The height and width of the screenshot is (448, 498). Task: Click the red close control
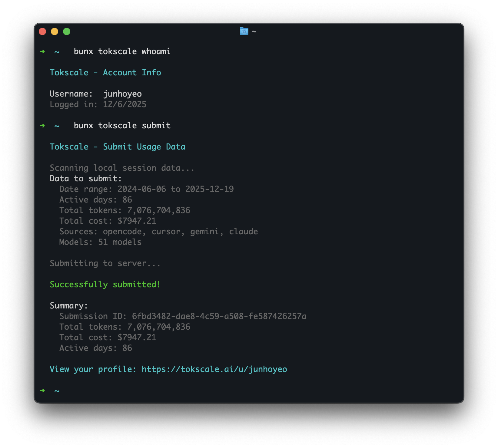point(42,31)
